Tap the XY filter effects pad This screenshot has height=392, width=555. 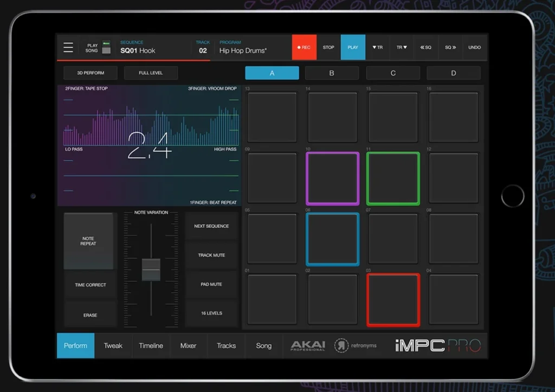click(150, 145)
